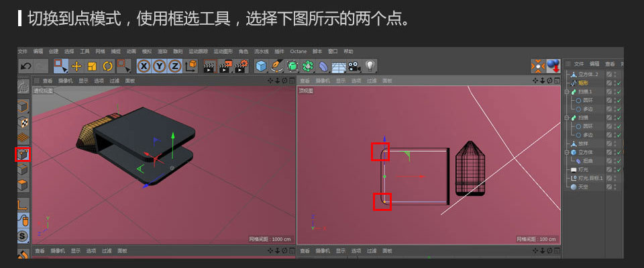Toggle visibility dots of 放样 object
Screen dimensions: 644x268
tap(615, 144)
